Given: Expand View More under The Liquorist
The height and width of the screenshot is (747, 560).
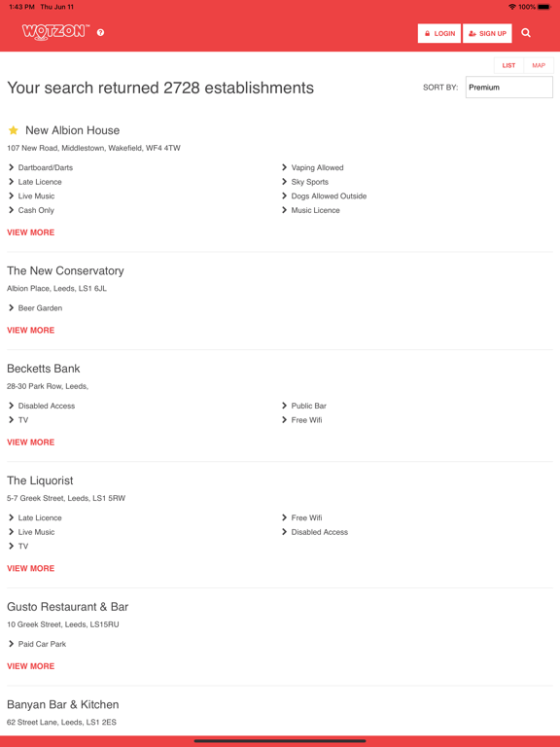Looking at the screenshot, I should (31, 568).
